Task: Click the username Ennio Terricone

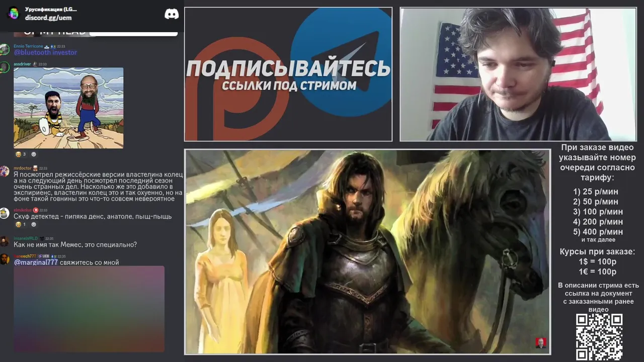Action: coord(28,46)
